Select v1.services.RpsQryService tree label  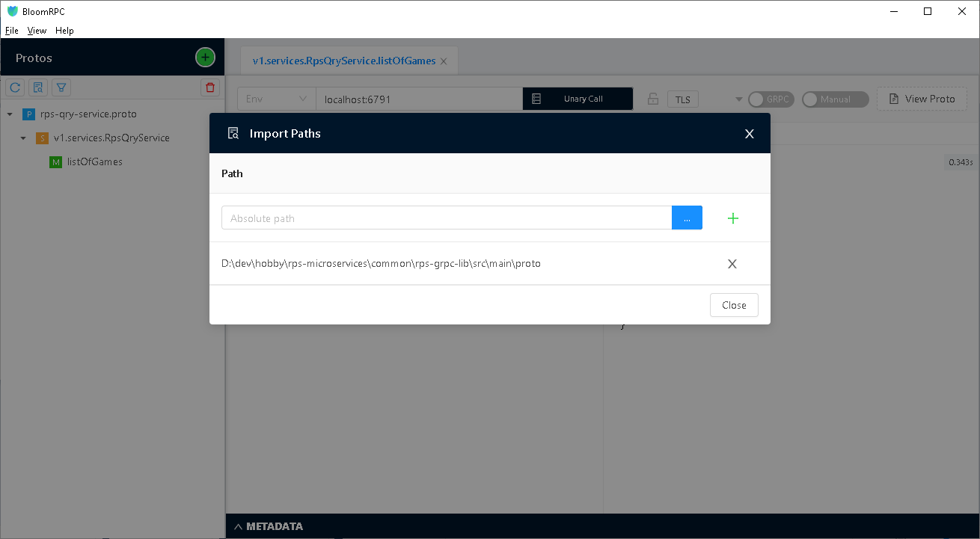point(111,138)
